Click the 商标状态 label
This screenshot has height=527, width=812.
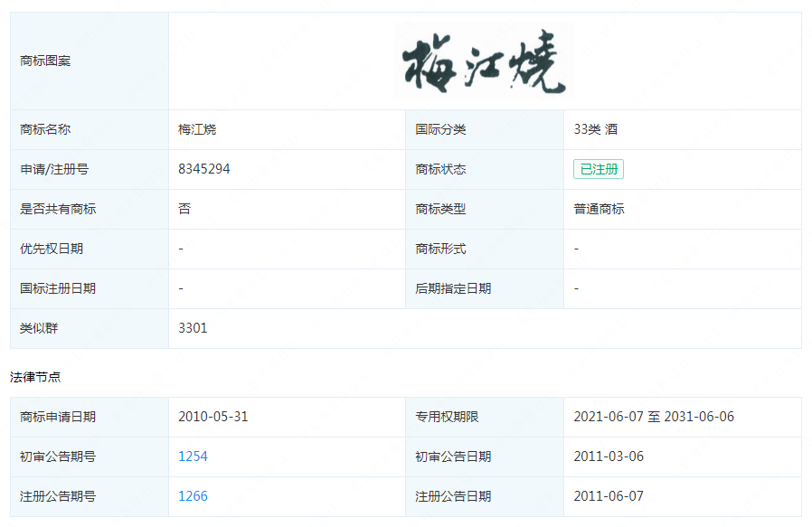tap(440, 169)
